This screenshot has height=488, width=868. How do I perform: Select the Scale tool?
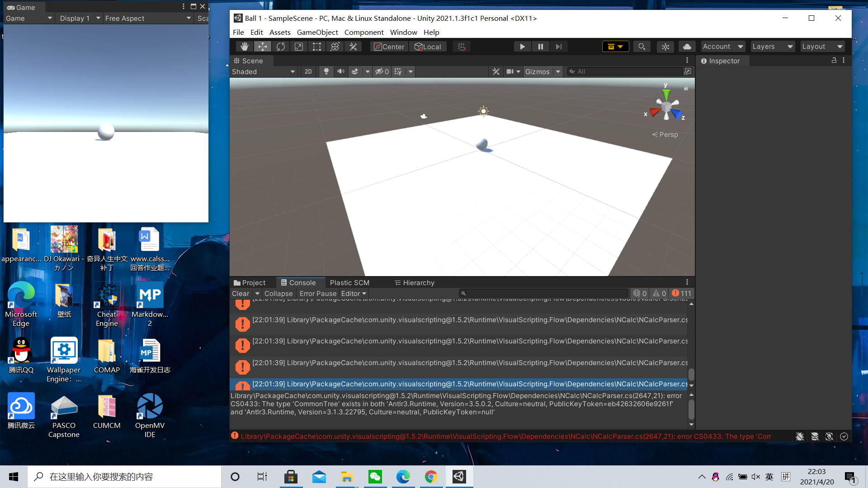299,47
